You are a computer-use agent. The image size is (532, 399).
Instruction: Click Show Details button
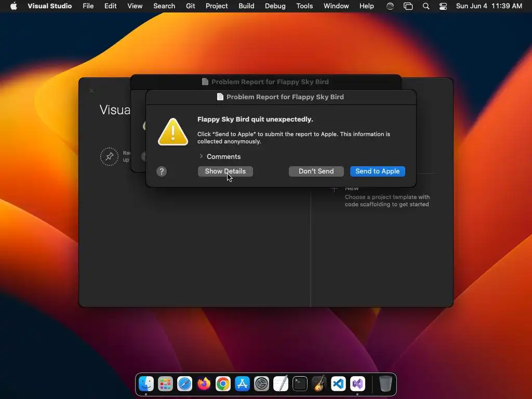(225, 171)
